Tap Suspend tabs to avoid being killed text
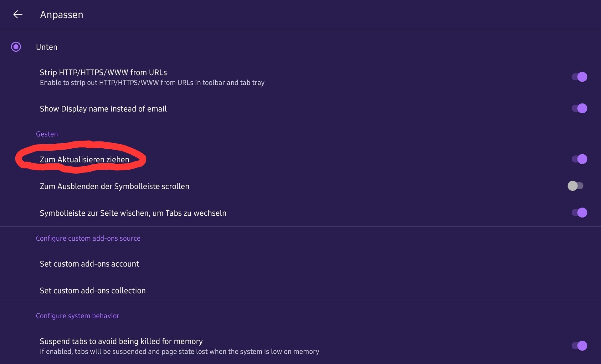The width and height of the screenshot is (601, 364). pos(121,341)
